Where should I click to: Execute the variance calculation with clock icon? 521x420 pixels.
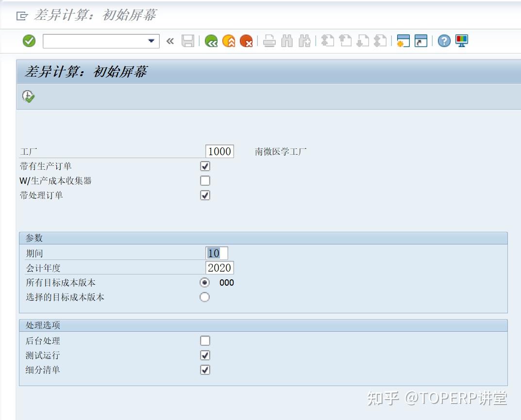[28, 96]
